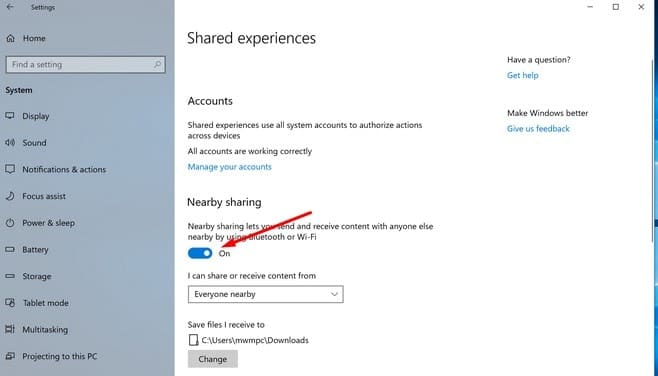Screen dimensions: 658x376
Task: Open Focus assist settings
Action: tap(44, 196)
